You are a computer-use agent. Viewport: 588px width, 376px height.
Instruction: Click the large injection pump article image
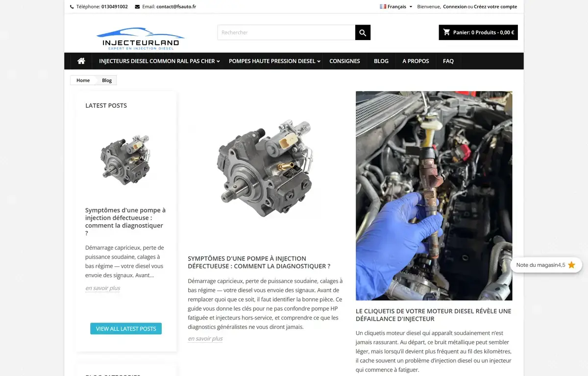click(x=265, y=168)
